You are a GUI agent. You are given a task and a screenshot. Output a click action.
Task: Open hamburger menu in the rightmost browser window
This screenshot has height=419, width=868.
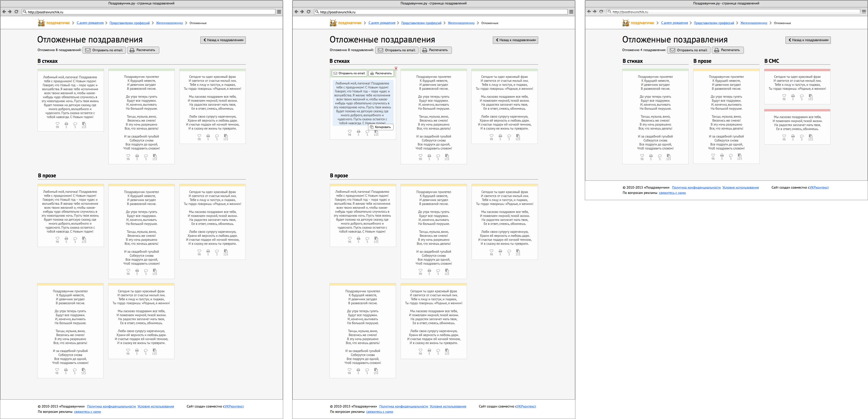point(864,12)
